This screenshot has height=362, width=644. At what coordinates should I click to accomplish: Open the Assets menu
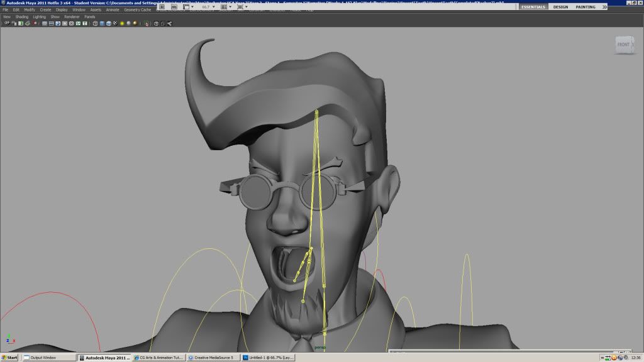coord(96,10)
